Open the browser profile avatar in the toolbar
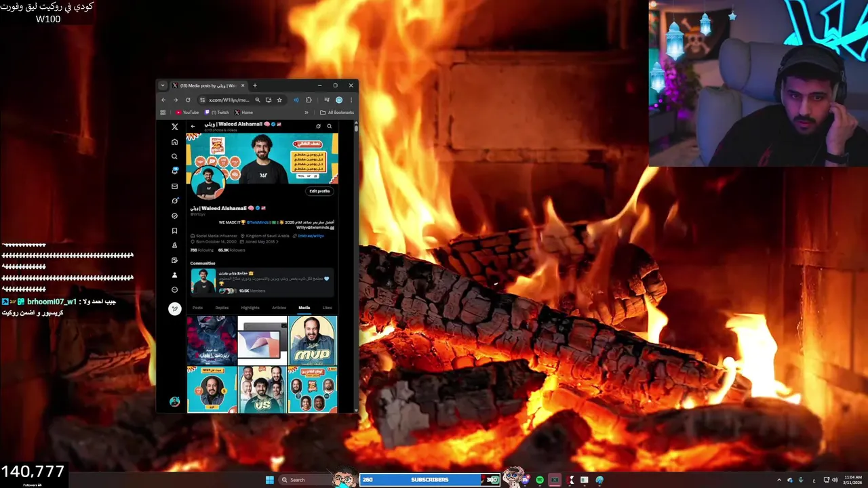Viewport: 868px width, 488px height. 339,100
